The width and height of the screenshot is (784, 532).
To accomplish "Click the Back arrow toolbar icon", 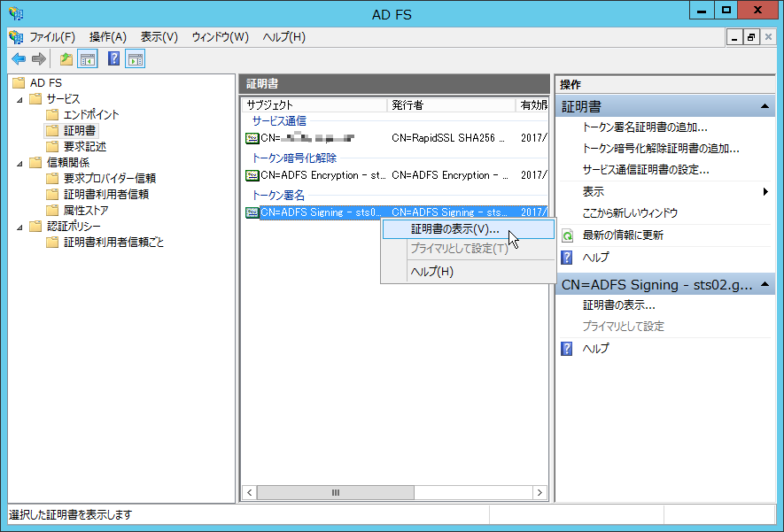I will pos(19,59).
